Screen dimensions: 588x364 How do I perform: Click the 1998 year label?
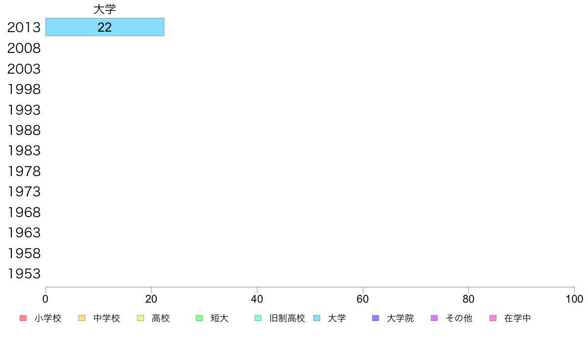click(24, 89)
